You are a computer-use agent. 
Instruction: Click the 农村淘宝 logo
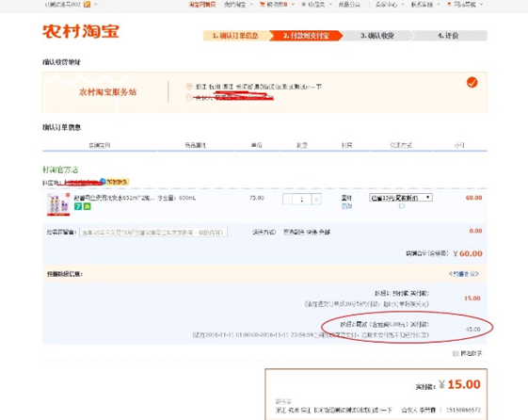pyautogui.click(x=81, y=31)
